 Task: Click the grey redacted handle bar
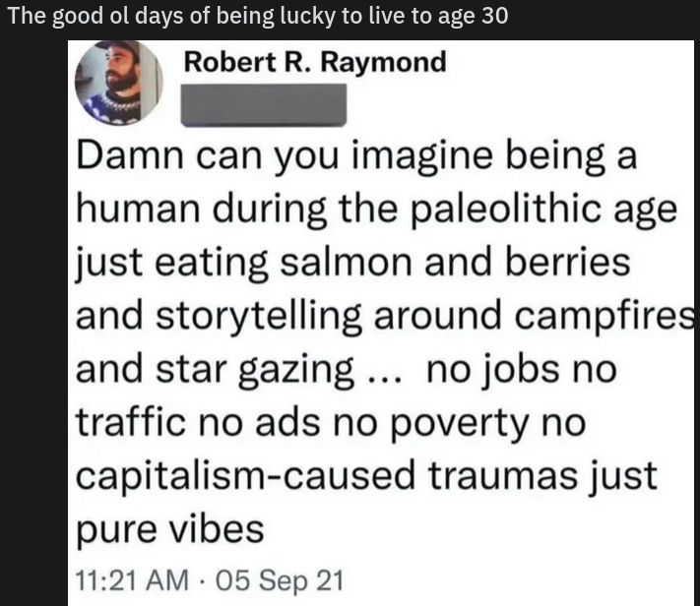[264, 105]
